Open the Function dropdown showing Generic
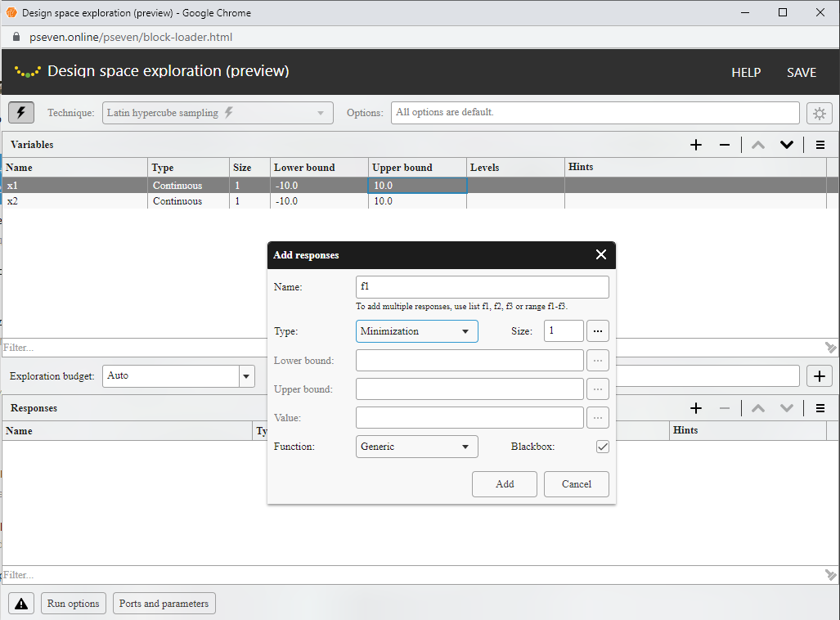Image resolution: width=840 pixels, height=620 pixels. (x=417, y=447)
